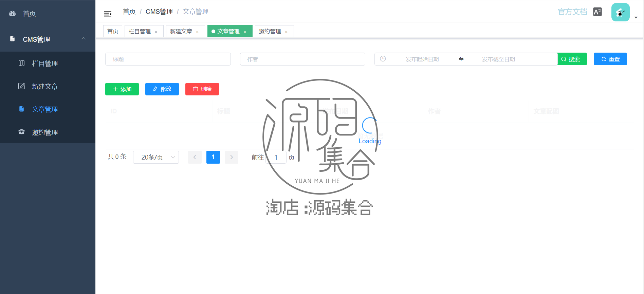Go to next page arrow
This screenshot has height=294, width=644.
(x=232, y=157)
